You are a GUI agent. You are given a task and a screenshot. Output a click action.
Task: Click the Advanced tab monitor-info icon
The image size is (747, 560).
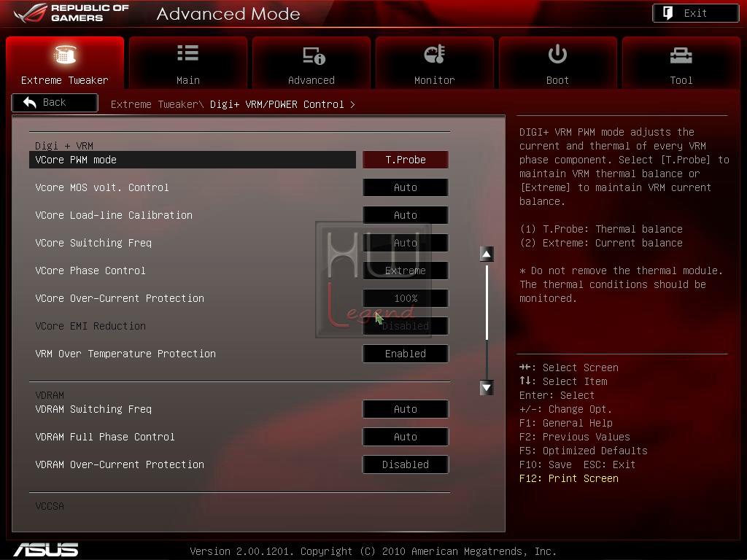314,55
